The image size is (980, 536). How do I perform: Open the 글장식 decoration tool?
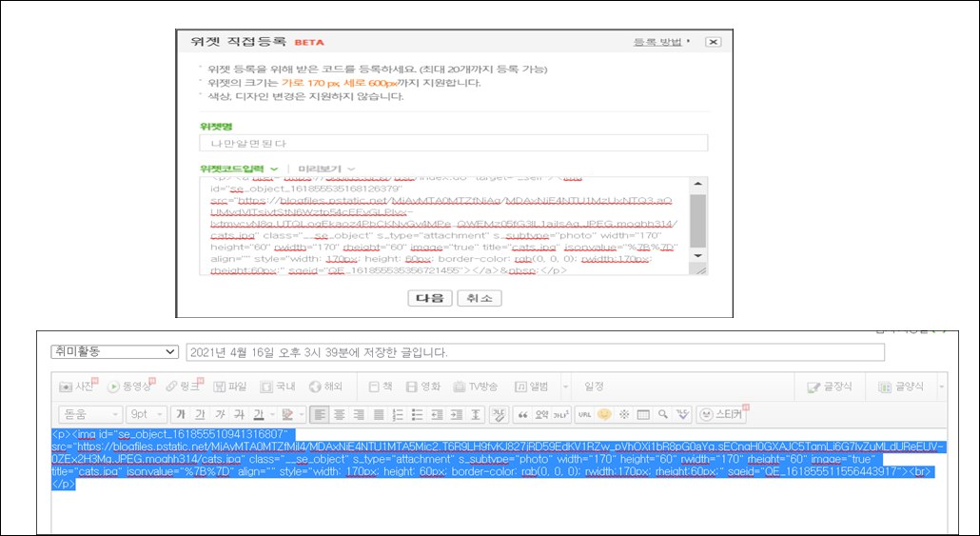830,387
